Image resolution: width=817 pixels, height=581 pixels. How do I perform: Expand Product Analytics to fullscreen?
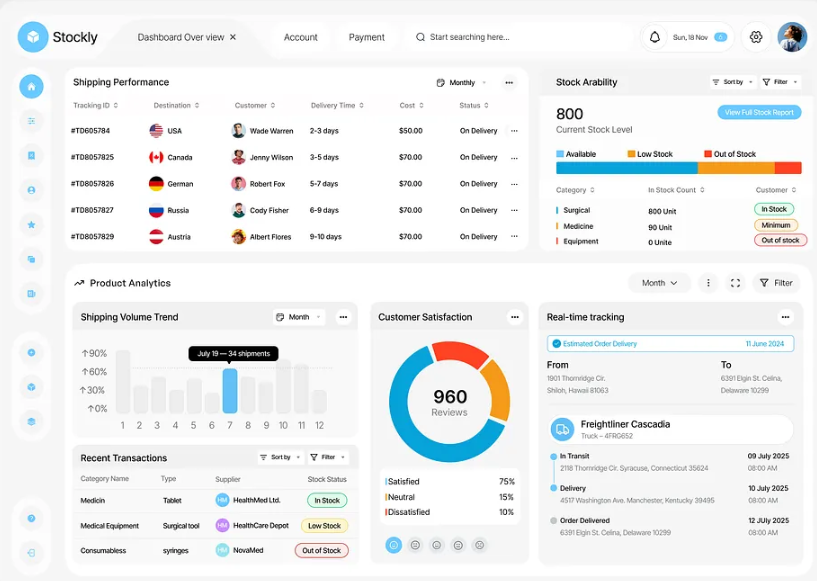735,283
